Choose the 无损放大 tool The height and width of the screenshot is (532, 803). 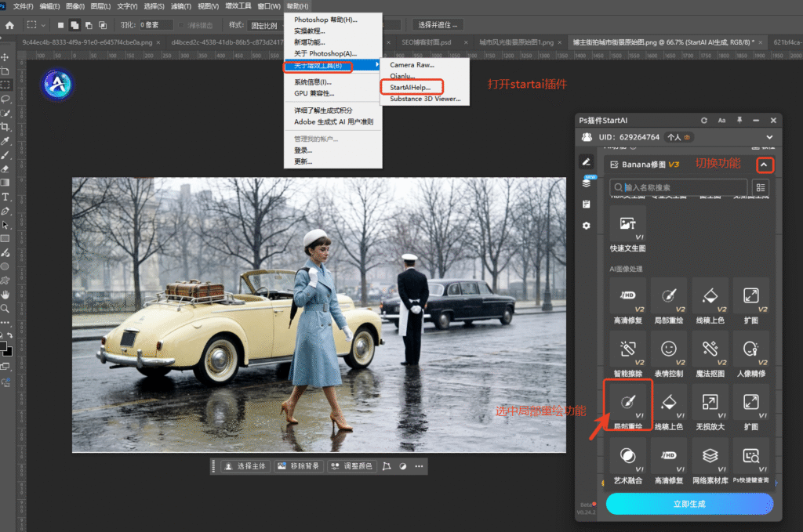[x=710, y=407]
